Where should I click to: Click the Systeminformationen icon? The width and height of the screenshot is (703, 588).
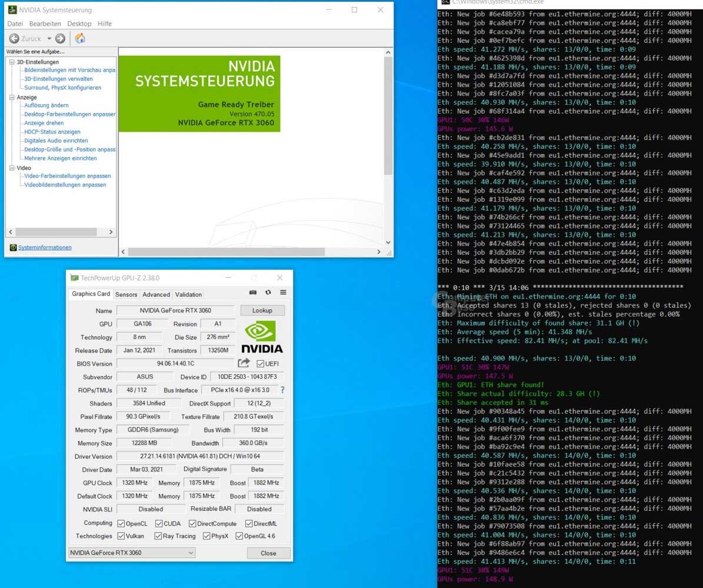[x=13, y=248]
